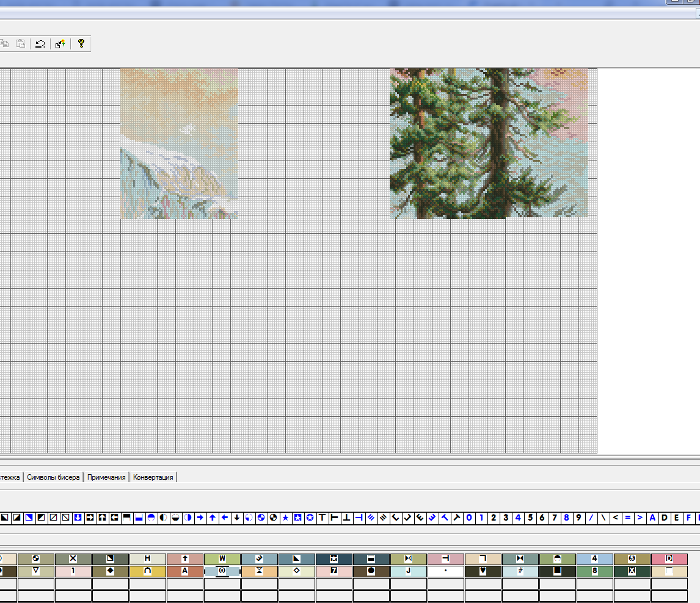Select the light blue J palette swatch
Screen dimensions: 700x603
408,571
